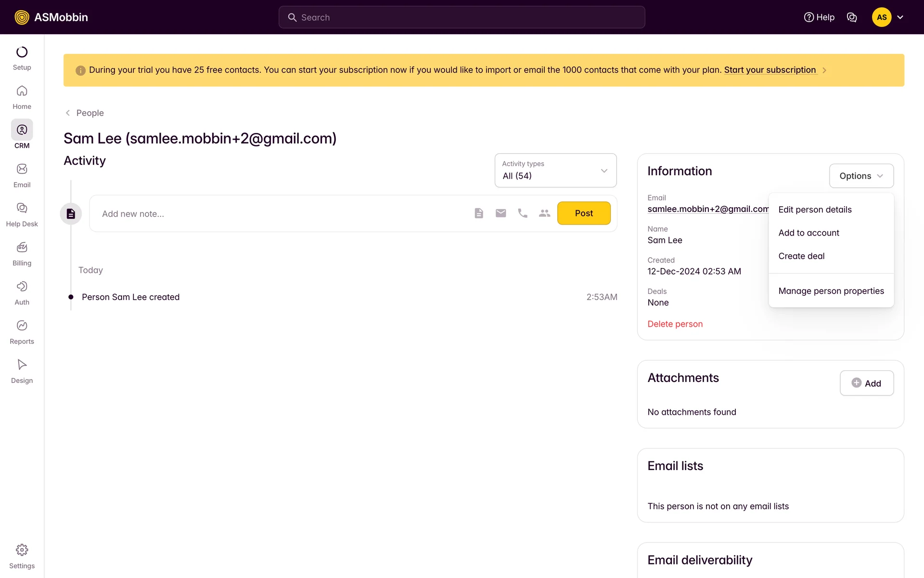Select Create deal from Options menu
This screenshot has width=924, height=578.
pyautogui.click(x=801, y=256)
